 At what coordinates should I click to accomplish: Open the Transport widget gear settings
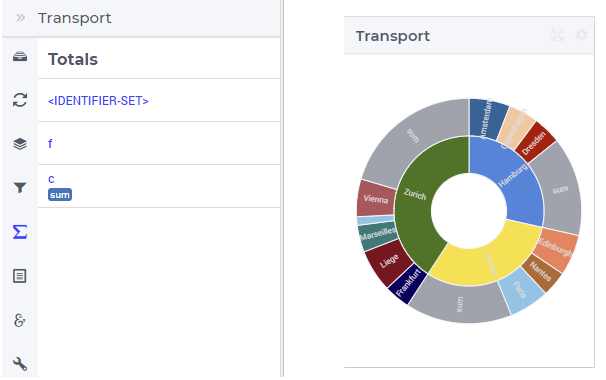tap(581, 35)
